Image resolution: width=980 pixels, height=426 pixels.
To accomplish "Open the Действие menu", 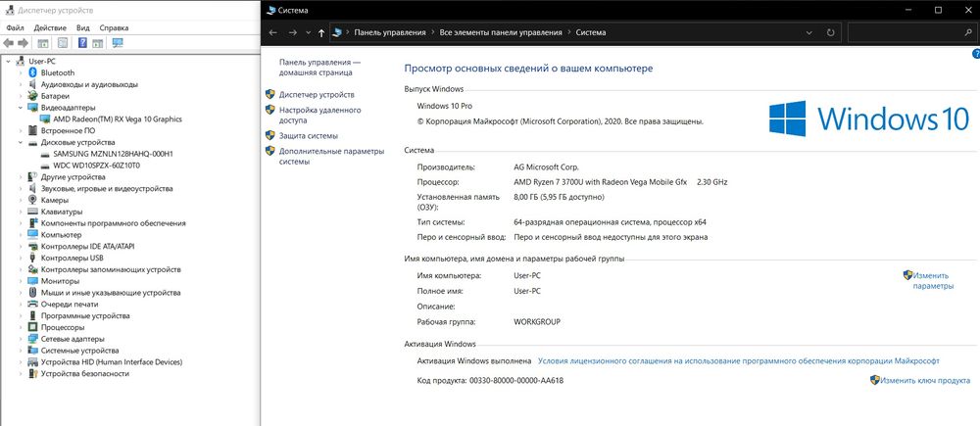I will point(50,27).
